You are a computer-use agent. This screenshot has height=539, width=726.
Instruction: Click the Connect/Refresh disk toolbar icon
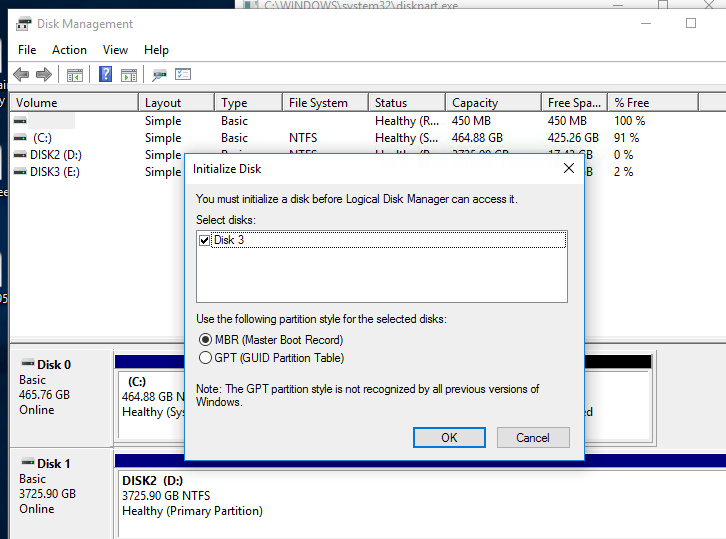click(159, 75)
